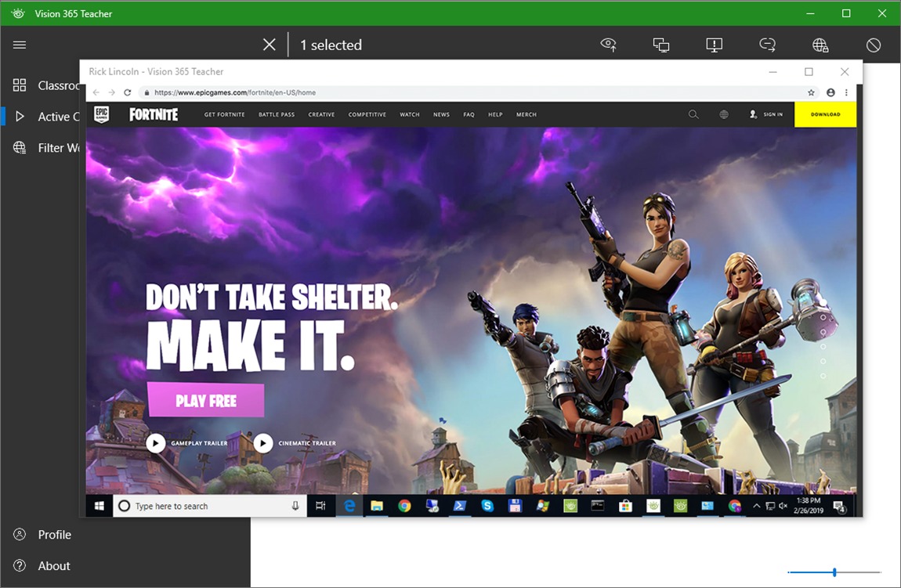Screen dimensions: 901x588
Task: Select Active Class in the sidebar
Action: coord(46,117)
